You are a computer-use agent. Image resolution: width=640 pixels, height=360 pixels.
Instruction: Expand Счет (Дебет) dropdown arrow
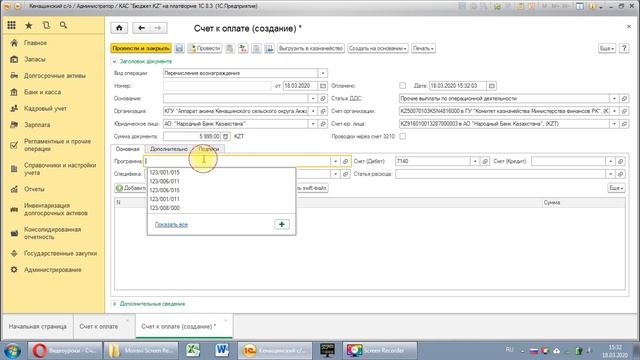(x=475, y=161)
